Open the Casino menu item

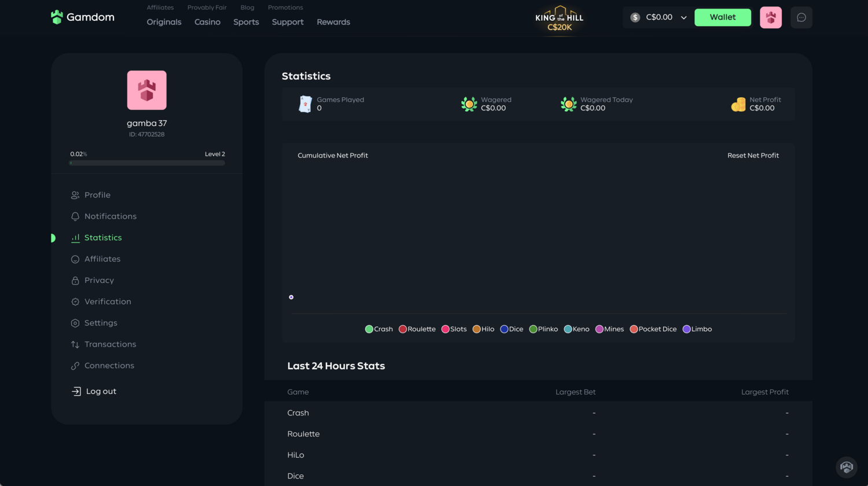coord(207,22)
